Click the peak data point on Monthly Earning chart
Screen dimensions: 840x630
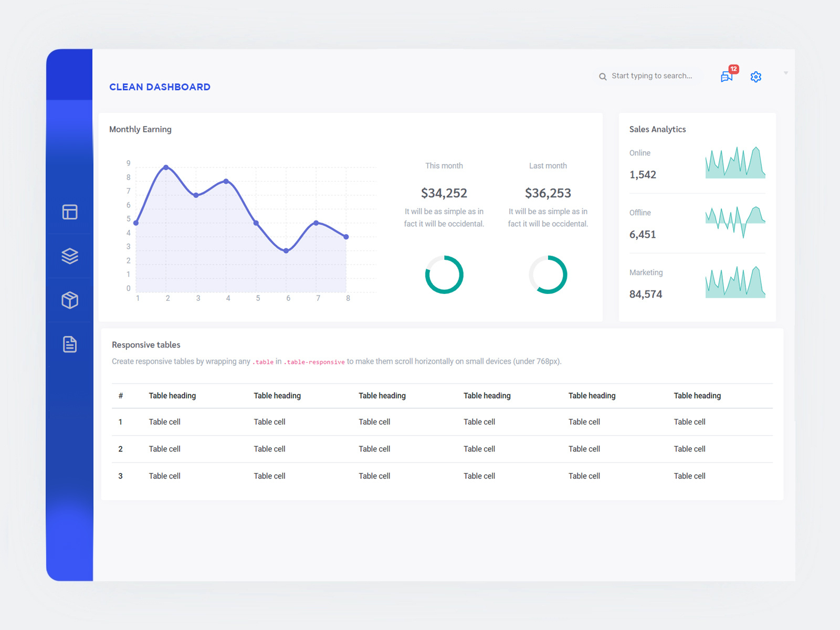(166, 167)
